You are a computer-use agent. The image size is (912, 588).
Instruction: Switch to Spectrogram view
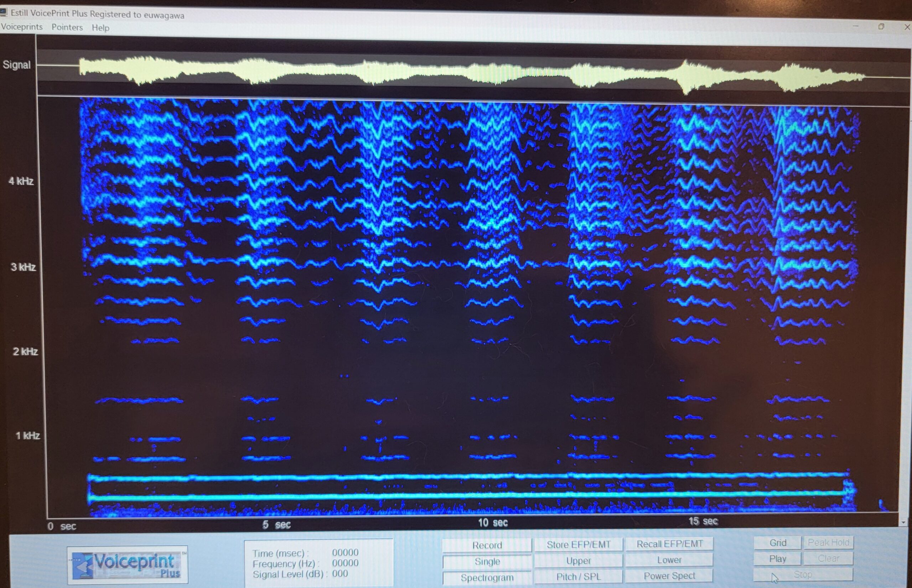tap(487, 577)
